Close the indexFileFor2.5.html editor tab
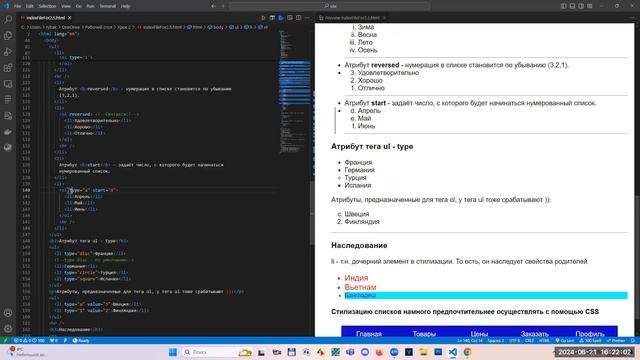Screen dimensions: 640x360 pyautogui.click(x=70, y=18)
